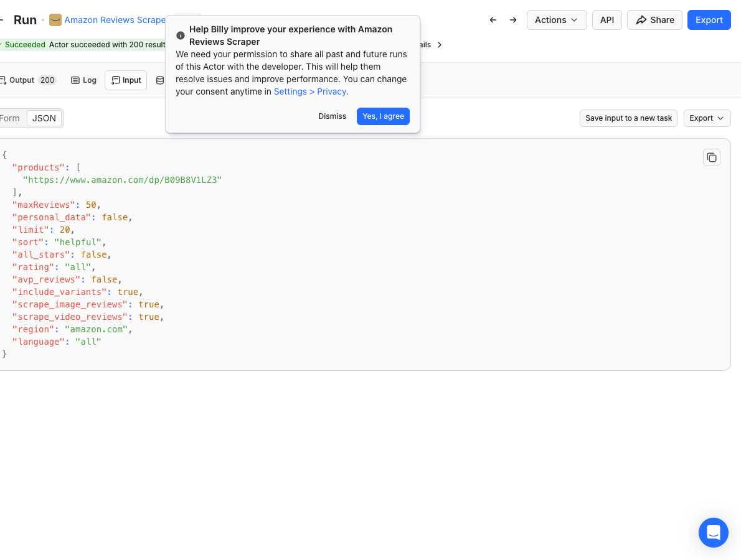Click Yes, I agree button
This screenshot has width=741, height=560.
pyautogui.click(x=383, y=116)
